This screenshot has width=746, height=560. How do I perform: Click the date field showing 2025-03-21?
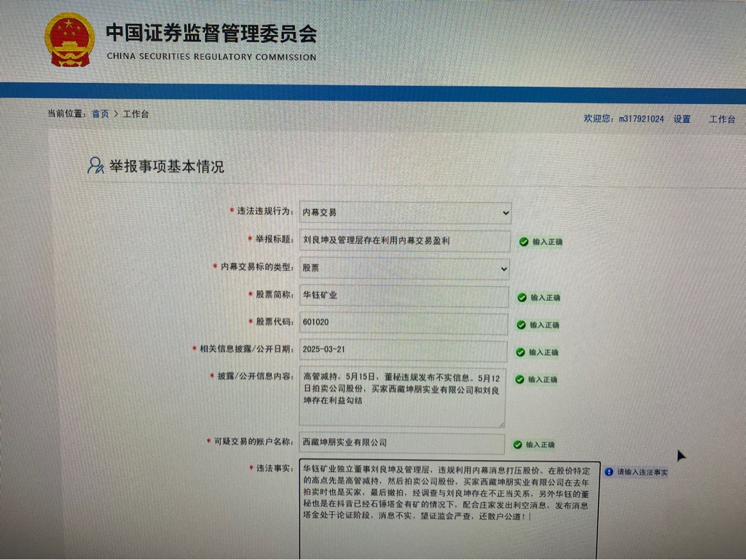(x=403, y=350)
